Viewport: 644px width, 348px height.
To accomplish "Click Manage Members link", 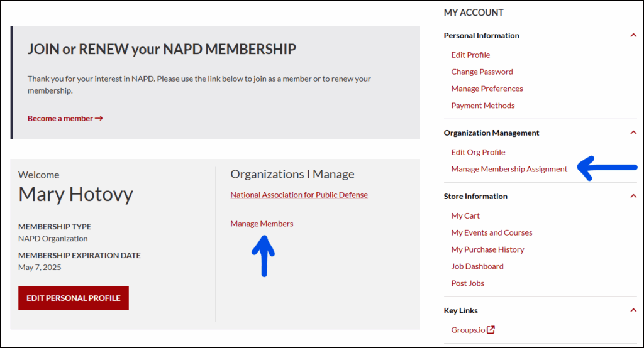I will (262, 224).
